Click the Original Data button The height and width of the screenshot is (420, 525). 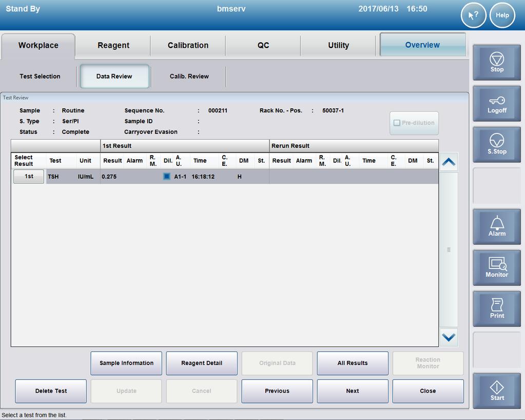pos(277,363)
